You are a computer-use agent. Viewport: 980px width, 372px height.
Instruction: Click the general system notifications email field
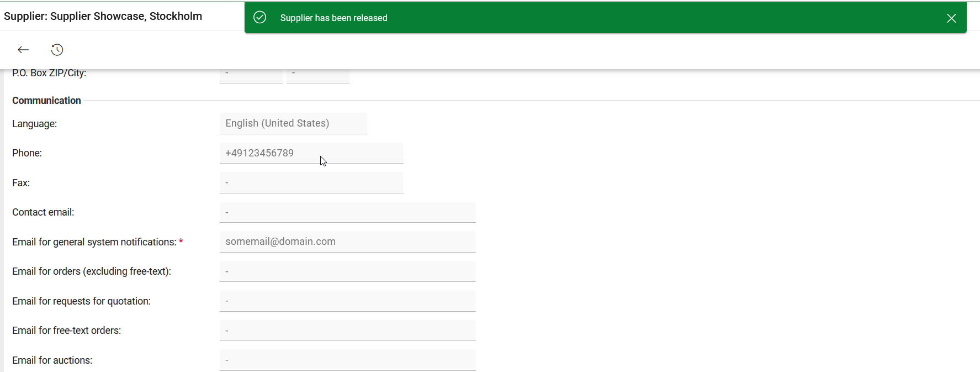(347, 242)
